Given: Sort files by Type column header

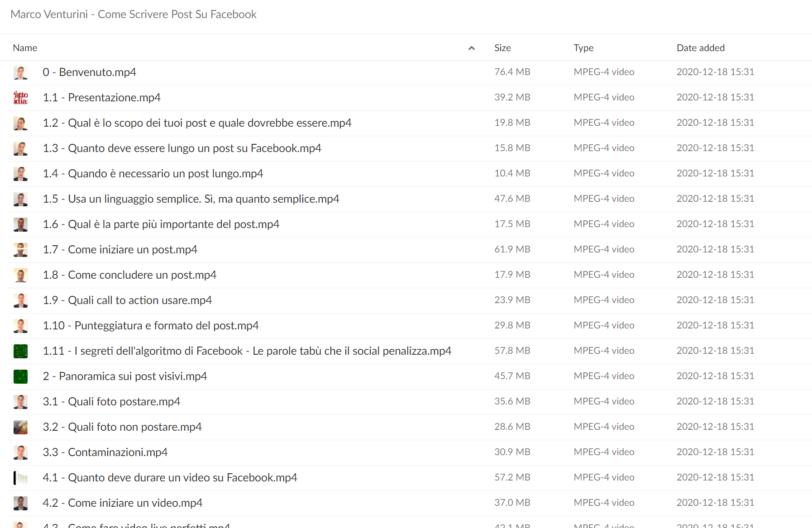Looking at the screenshot, I should click(583, 48).
